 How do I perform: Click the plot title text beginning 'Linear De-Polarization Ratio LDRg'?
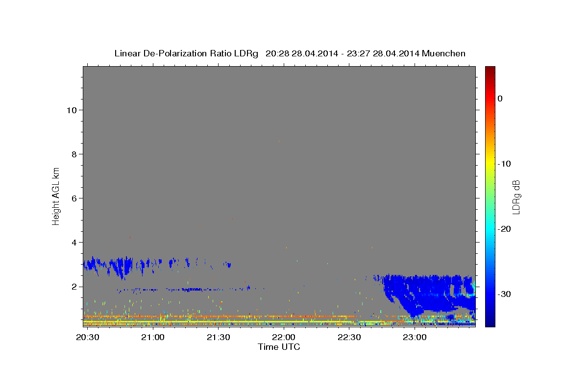[290, 53]
